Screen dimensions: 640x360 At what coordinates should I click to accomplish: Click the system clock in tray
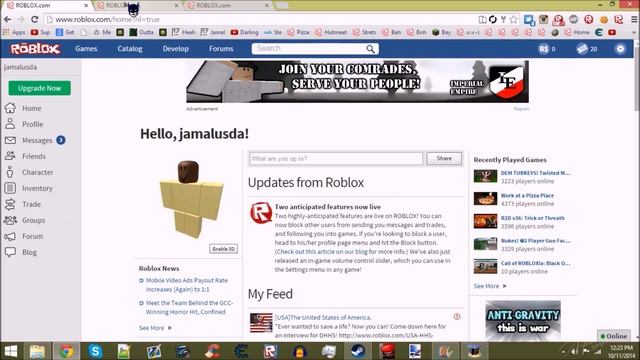[x=622, y=351]
